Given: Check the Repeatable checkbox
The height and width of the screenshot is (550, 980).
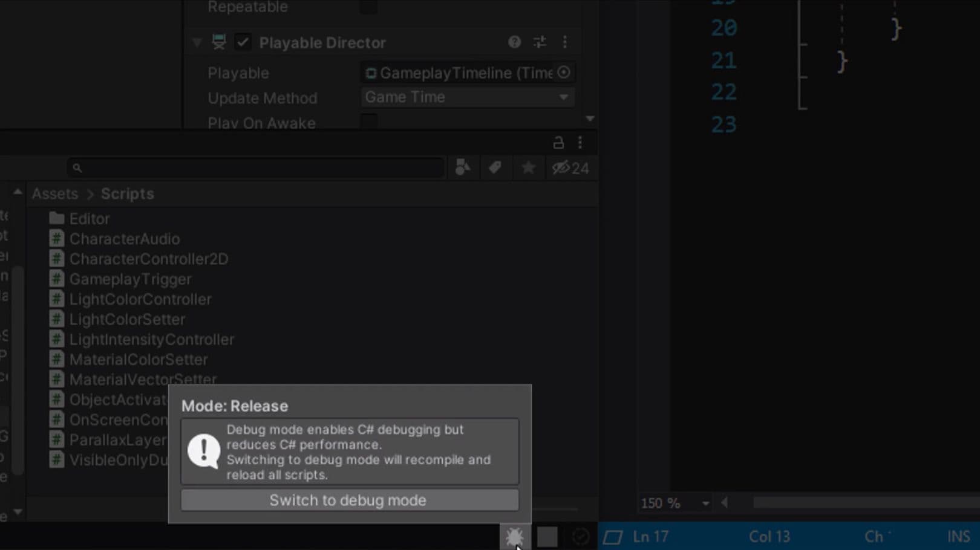Looking at the screenshot, I should 368,6.
